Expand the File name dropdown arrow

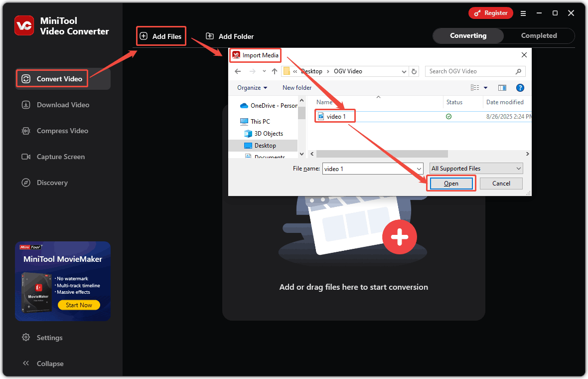coord(419,169)
